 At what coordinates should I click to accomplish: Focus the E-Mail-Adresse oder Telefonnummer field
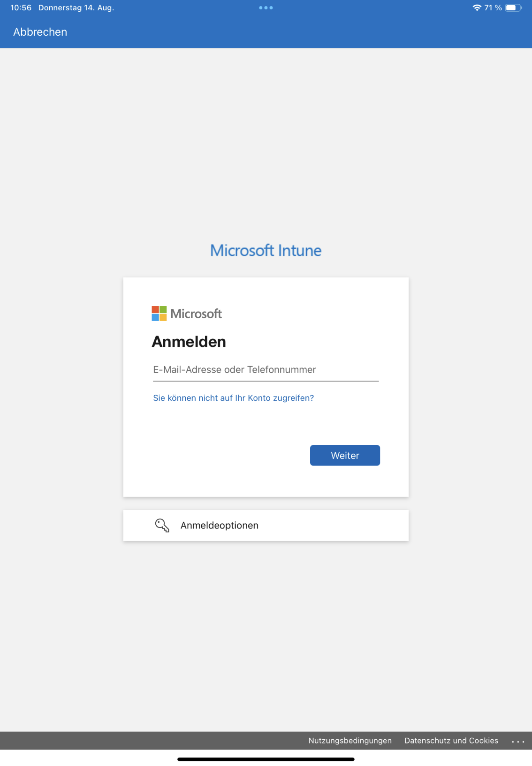coord(266,370)
